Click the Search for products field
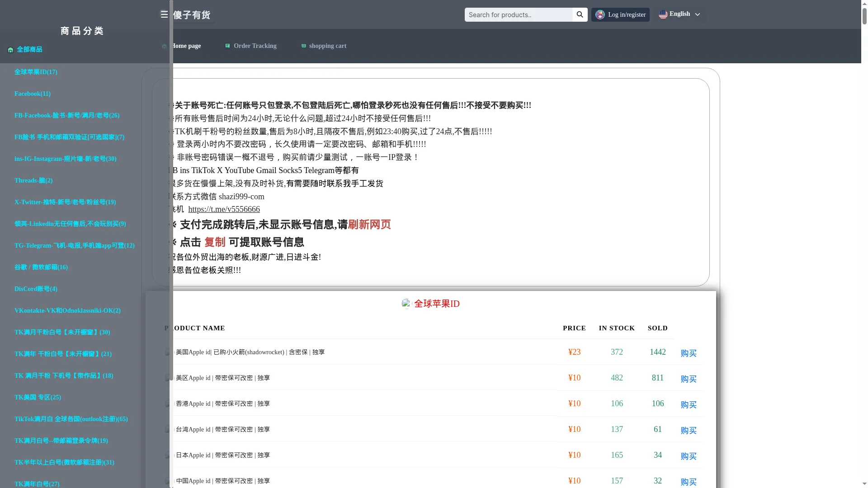The height and width of the screenshot is (488, 868). [x=519, y=14]
